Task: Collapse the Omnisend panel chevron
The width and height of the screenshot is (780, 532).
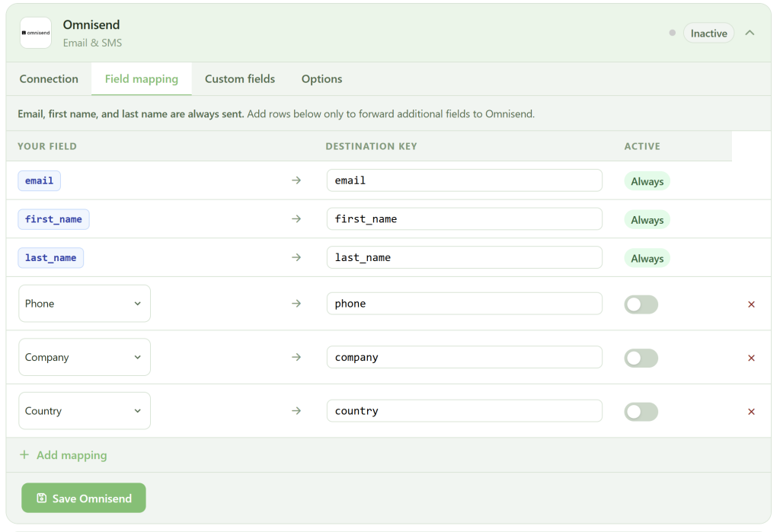Action: [x=750, y=33]
